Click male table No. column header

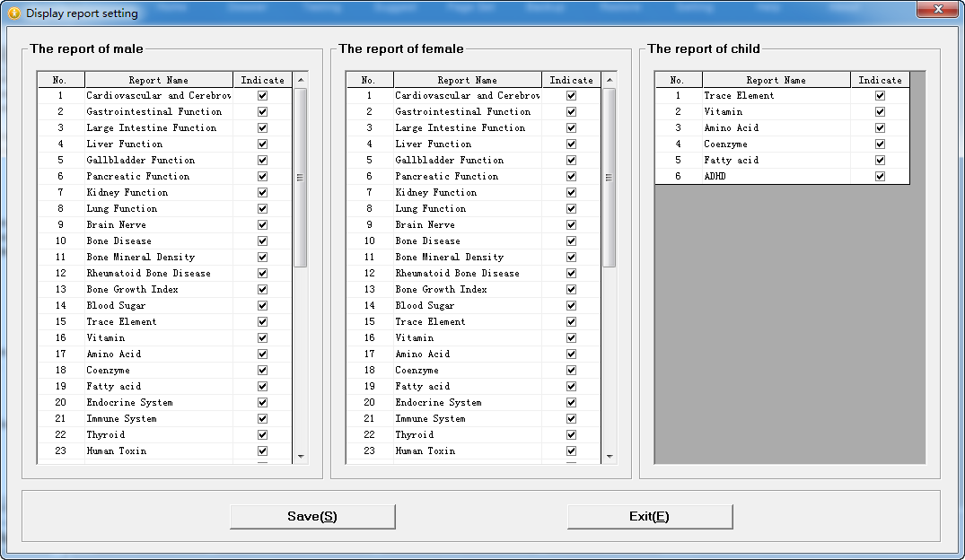pos(60,80)
